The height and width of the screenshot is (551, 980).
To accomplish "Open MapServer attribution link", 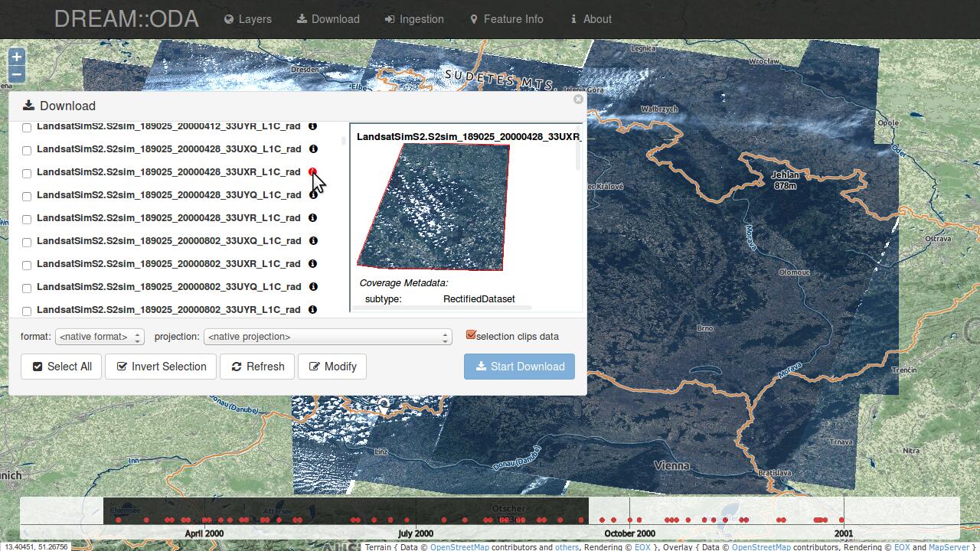I will click(x=949, y=547).
